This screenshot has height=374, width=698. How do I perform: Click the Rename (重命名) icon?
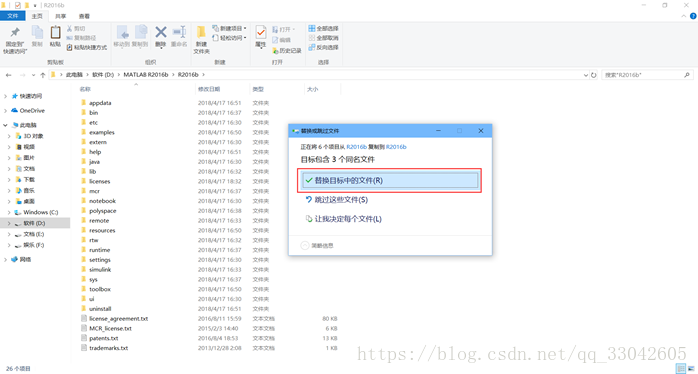(179, 32)
